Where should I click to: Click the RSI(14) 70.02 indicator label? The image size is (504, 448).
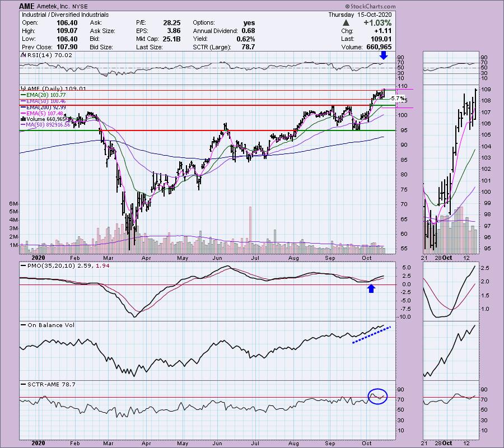pyautogui.click(x=49, y=55)
